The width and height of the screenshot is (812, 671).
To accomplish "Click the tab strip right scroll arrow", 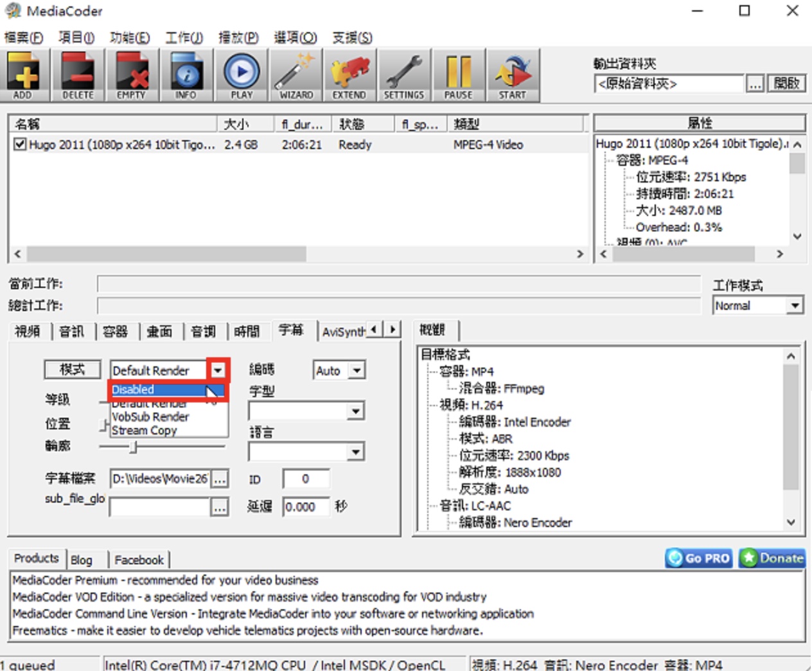I will tap(393, 330).
